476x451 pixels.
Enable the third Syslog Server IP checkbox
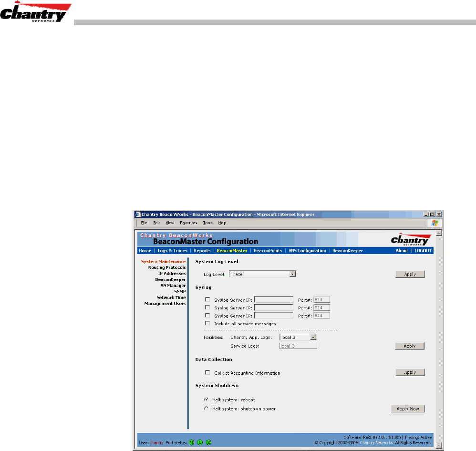pos(207,315)
